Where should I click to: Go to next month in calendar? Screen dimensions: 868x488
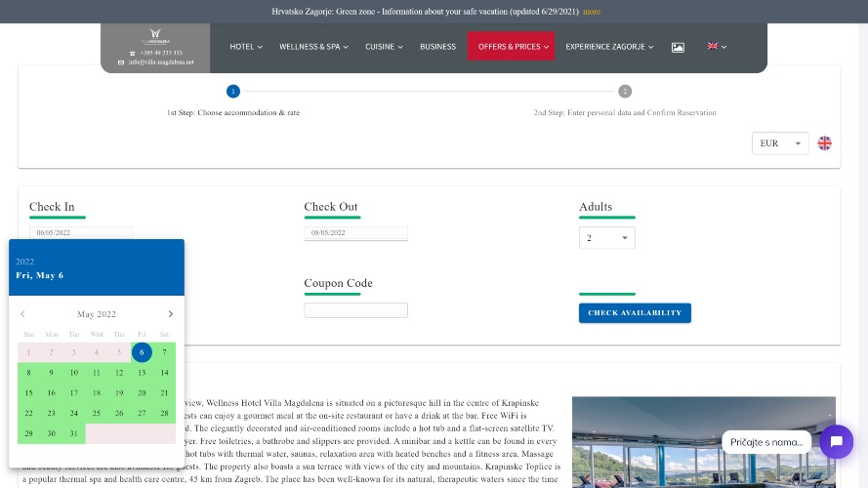(x=171, y=313)
